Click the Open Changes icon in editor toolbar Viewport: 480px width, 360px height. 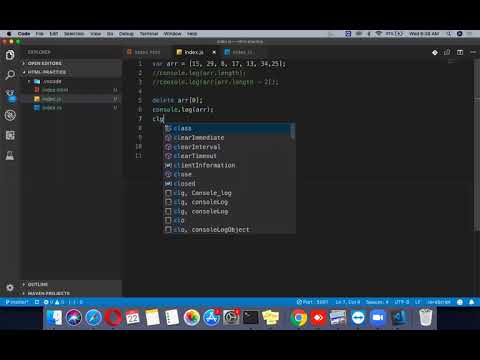pos(447,52)
